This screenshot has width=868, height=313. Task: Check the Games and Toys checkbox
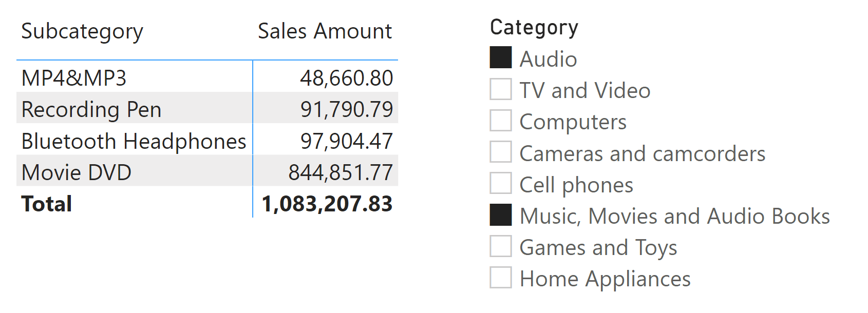501,246
